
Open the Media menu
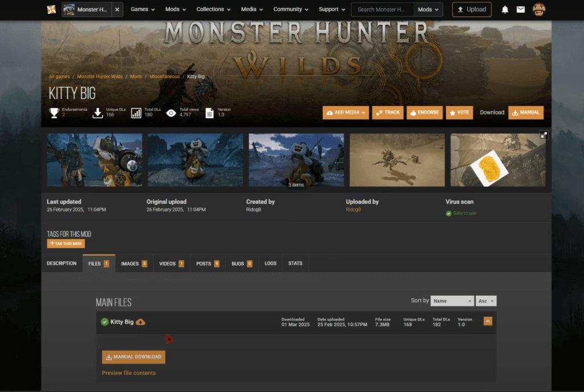click(x=252, y=9)
